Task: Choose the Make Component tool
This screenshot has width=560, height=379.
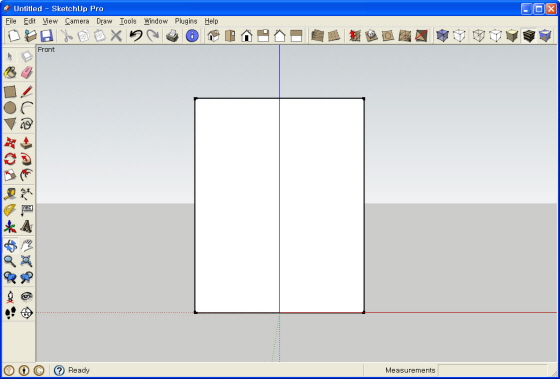Action: coord(26,56)
